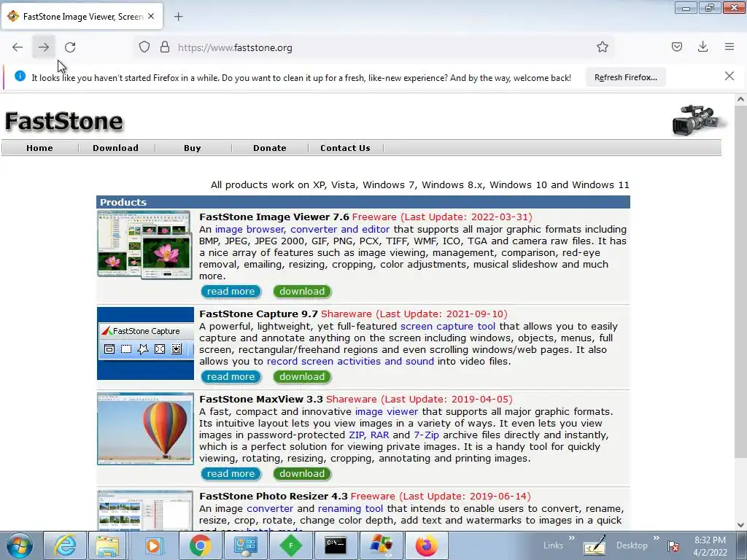747x560 pixels.
Task: Click the FastStone Image Viewer 7.6 title
Action: [x=274, y=217]
